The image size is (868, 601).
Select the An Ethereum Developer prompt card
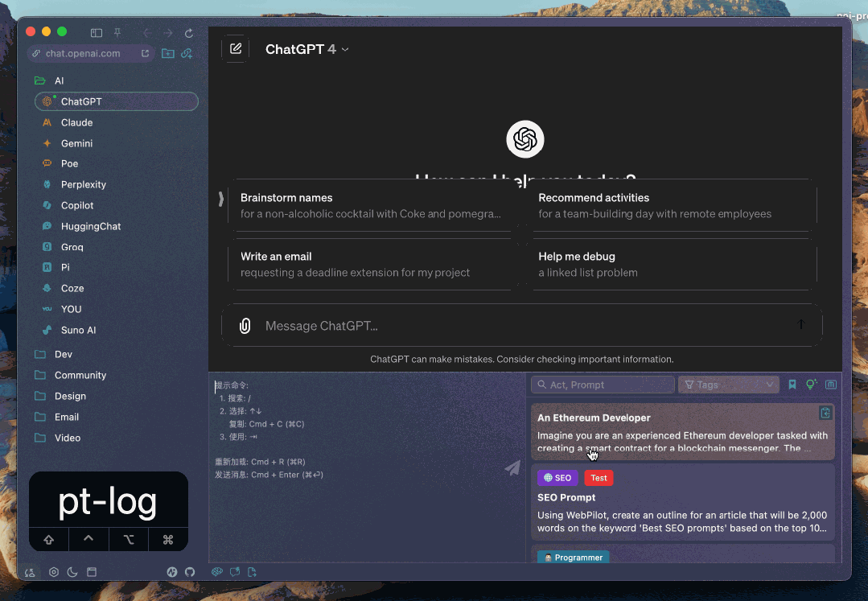click(x=682, y=432)
